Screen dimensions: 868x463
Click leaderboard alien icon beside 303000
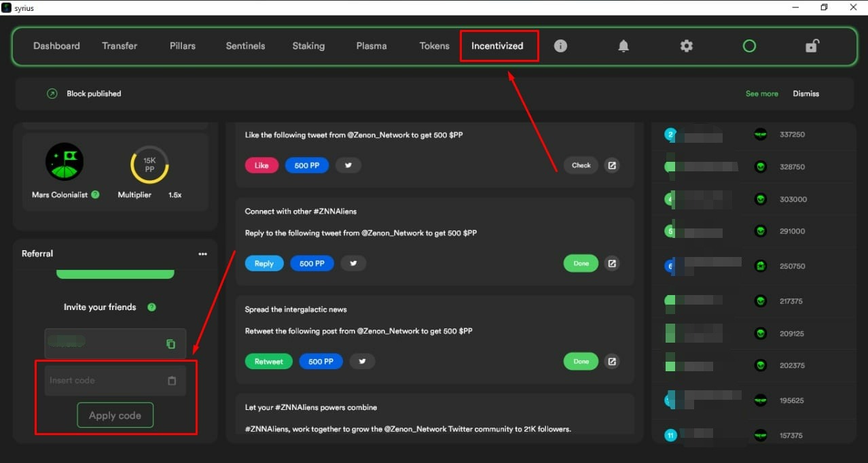[x=761, y=199]
